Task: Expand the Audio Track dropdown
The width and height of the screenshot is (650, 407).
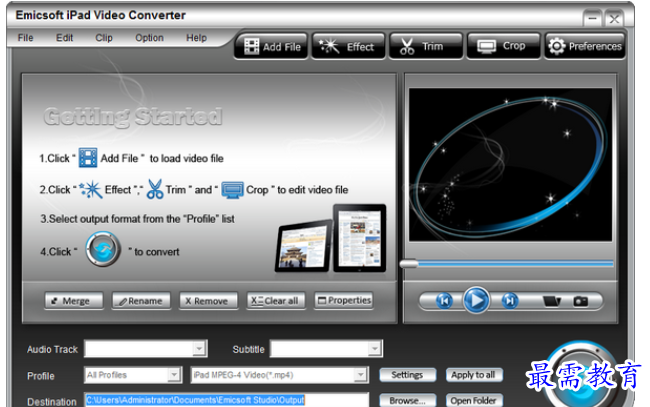Action: [x=199, y=349]
